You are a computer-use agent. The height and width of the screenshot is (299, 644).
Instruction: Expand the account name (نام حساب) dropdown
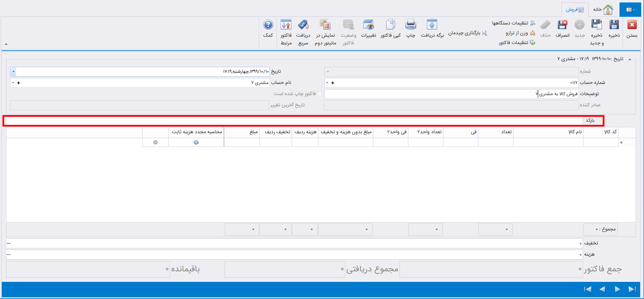[13, 83]
